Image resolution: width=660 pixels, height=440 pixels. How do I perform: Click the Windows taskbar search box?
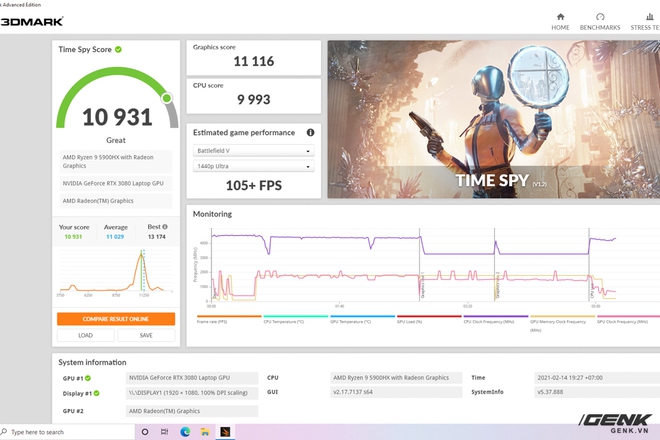coord(67,432)
